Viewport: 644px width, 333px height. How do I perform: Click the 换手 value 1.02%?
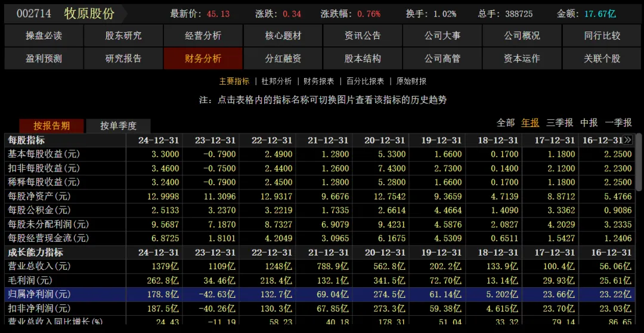(445, 14)
